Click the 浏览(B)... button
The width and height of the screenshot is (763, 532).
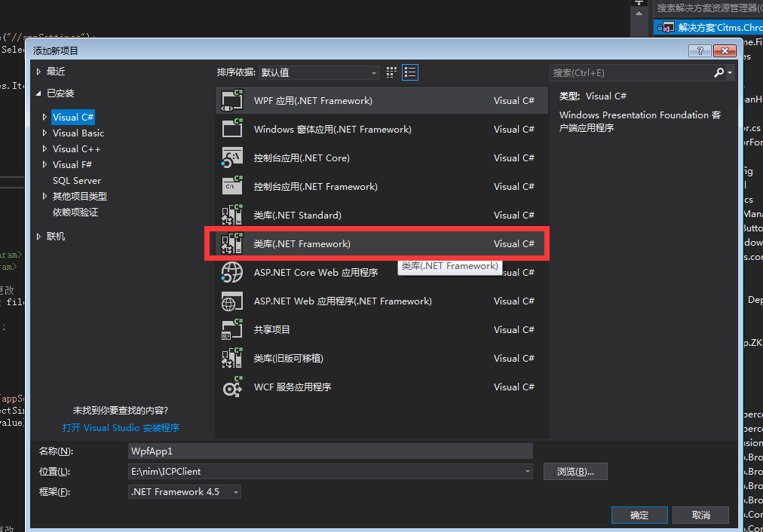tap(575, 471)
